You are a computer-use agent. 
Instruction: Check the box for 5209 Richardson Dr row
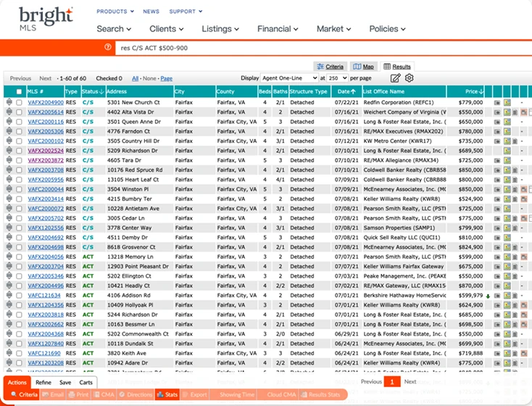19,150
